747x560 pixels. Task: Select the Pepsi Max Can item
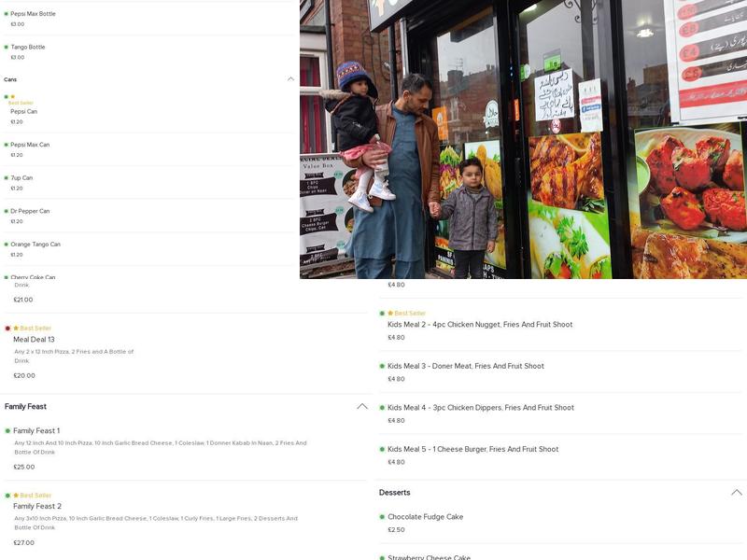click(x=148, y=149)
